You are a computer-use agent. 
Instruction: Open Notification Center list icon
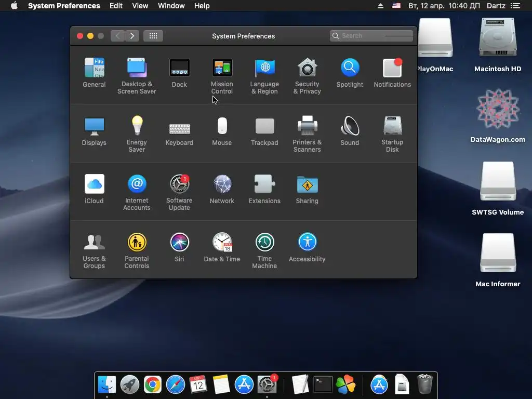tap(515, 6)
